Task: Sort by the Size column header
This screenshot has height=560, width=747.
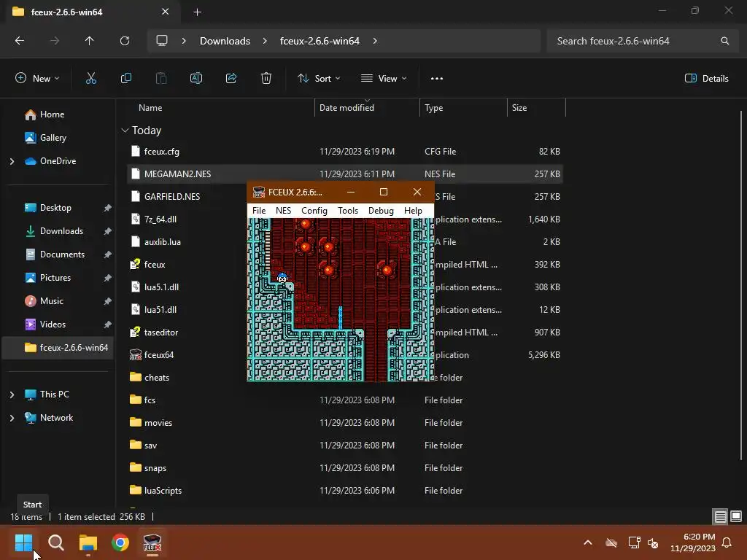Action: [536, 108]
